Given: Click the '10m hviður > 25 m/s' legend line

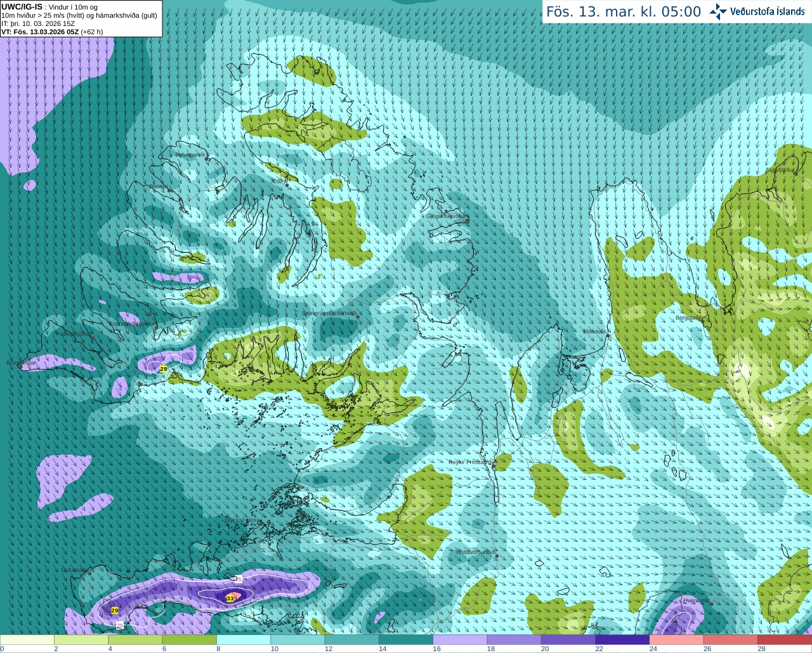Looking at the screenshot, I should [79, 15].
